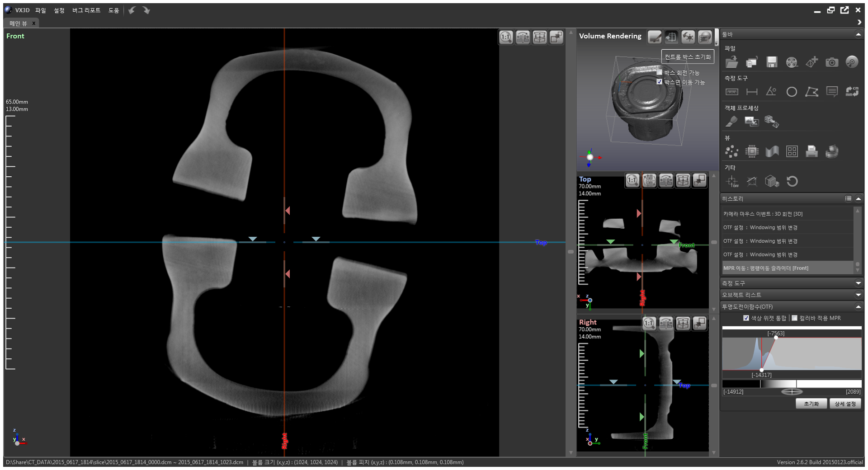
Task: Click the windowing range slider handle
Action: [792, 391]
